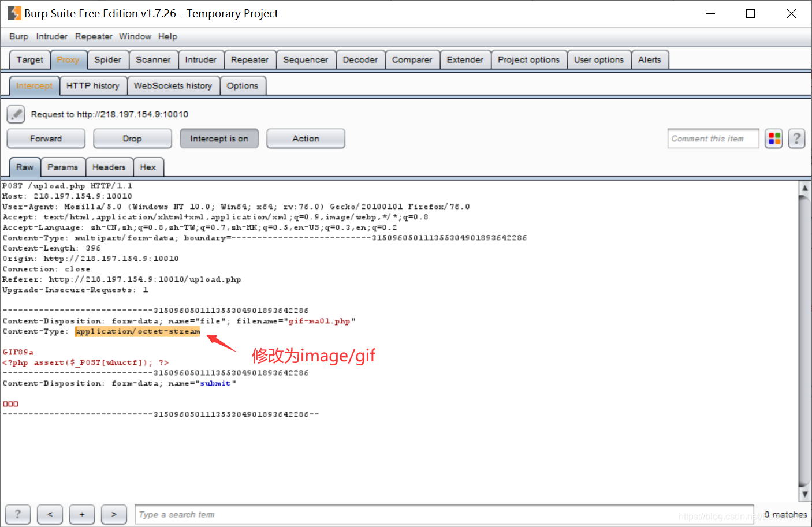812x527 pixels.
Task: Click the name="submit" form field line
Action: (120, 383)
